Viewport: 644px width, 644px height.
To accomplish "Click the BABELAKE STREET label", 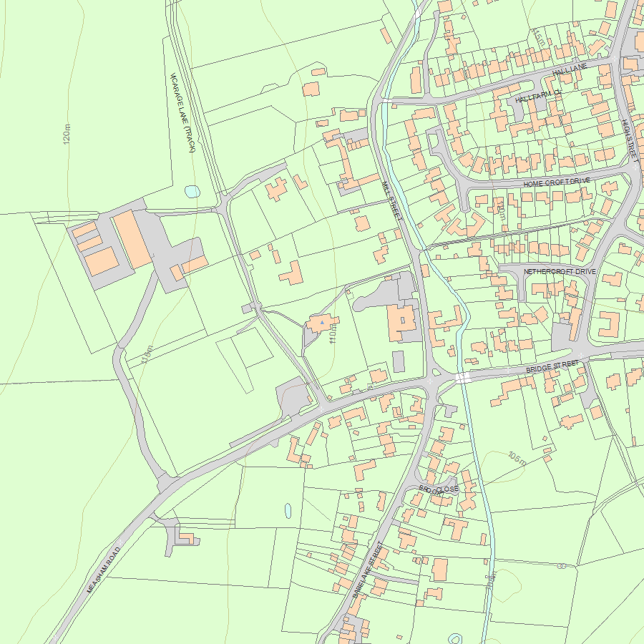I will tap(368, 570).
